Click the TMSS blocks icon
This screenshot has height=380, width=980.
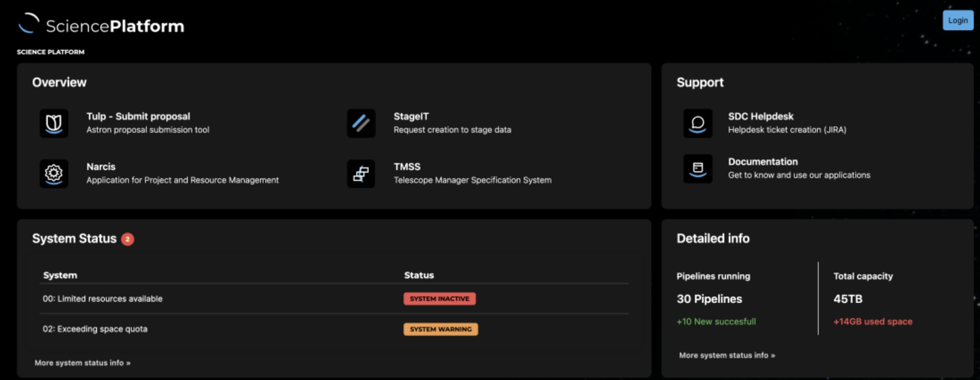[x=361, y=173]
